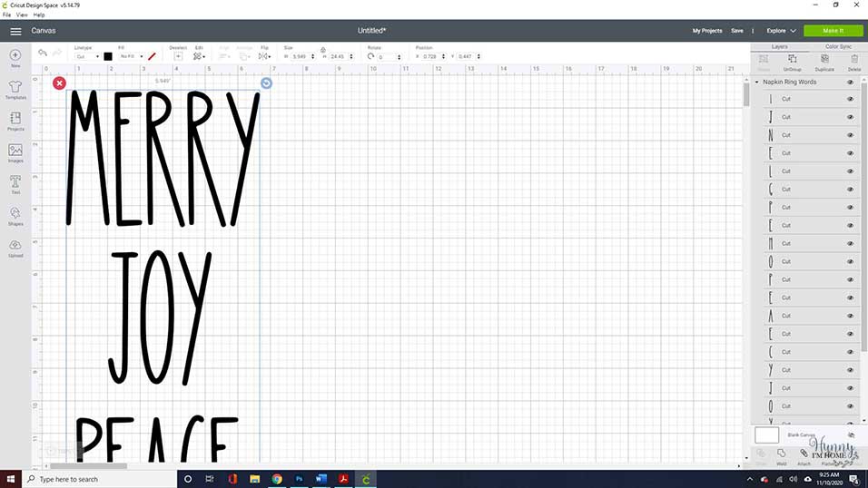Click UnGroup in Layers panel
The width and height of the screenshot is (868, 488).
tap(793, 62)
